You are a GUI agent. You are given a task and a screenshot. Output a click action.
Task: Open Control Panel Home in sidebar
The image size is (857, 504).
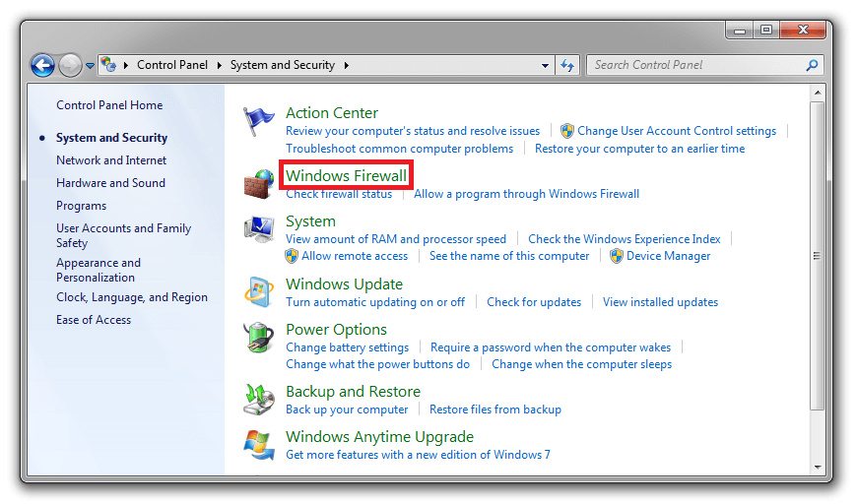109,105
